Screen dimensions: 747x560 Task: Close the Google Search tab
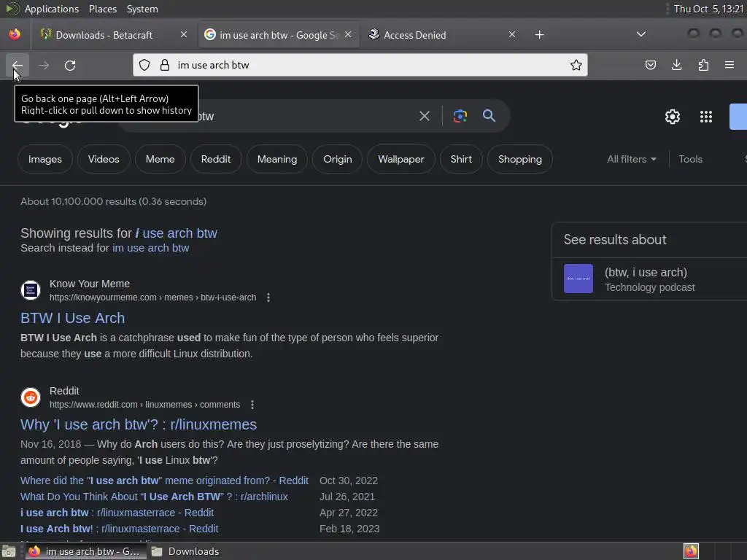pos(348,34)
